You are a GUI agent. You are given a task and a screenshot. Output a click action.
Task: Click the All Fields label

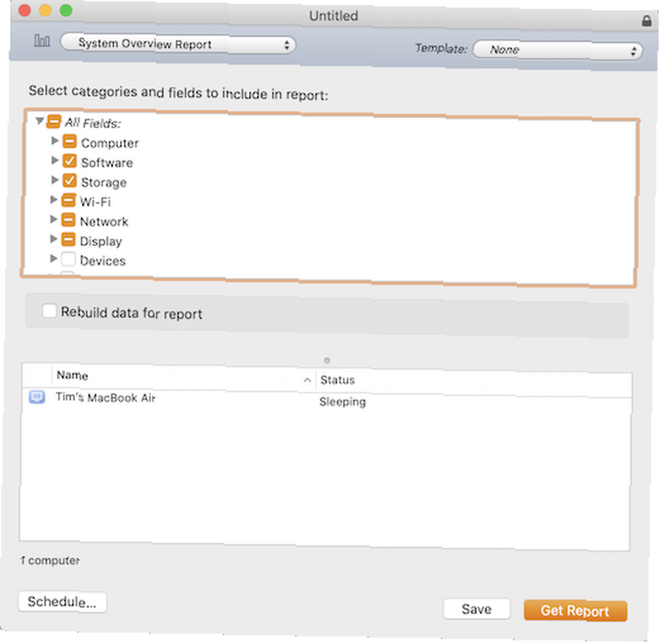92,123
